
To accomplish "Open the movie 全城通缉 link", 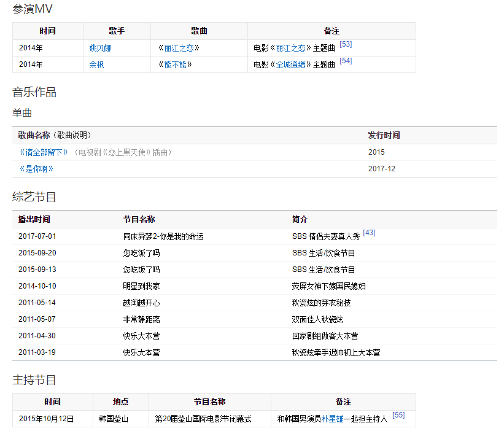I will click(291, 64).
